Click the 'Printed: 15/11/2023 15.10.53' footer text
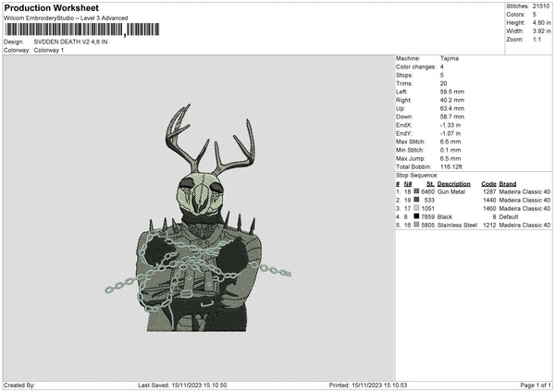The height and width of the screenshot is (392, 555). point(368,385)
